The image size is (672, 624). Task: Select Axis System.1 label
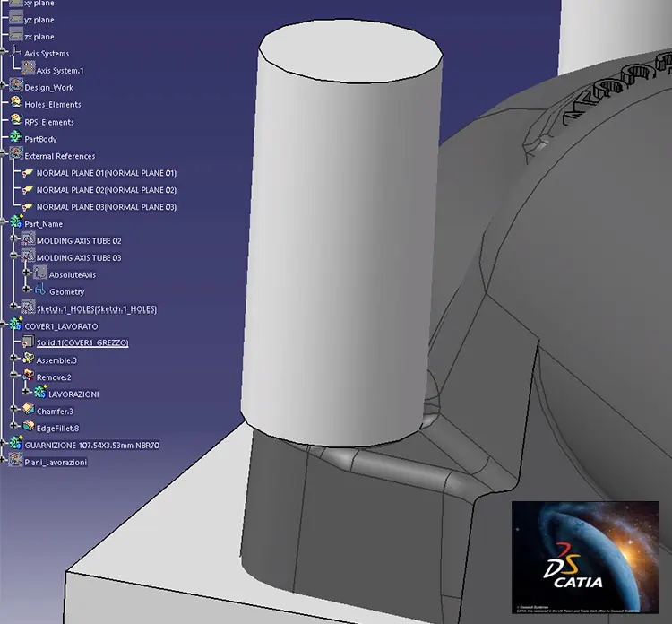point(60,71)
